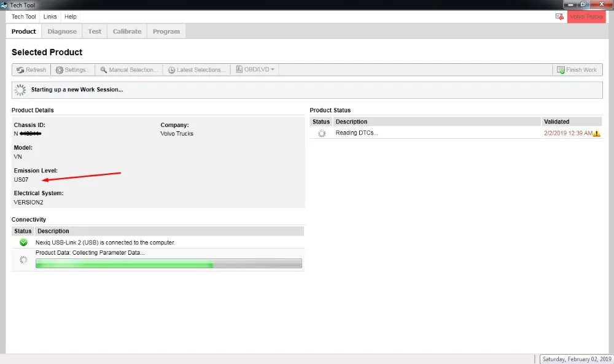Click the Finish Work icon
Viewport: 614px width, 364px height.
pos(561,69)
